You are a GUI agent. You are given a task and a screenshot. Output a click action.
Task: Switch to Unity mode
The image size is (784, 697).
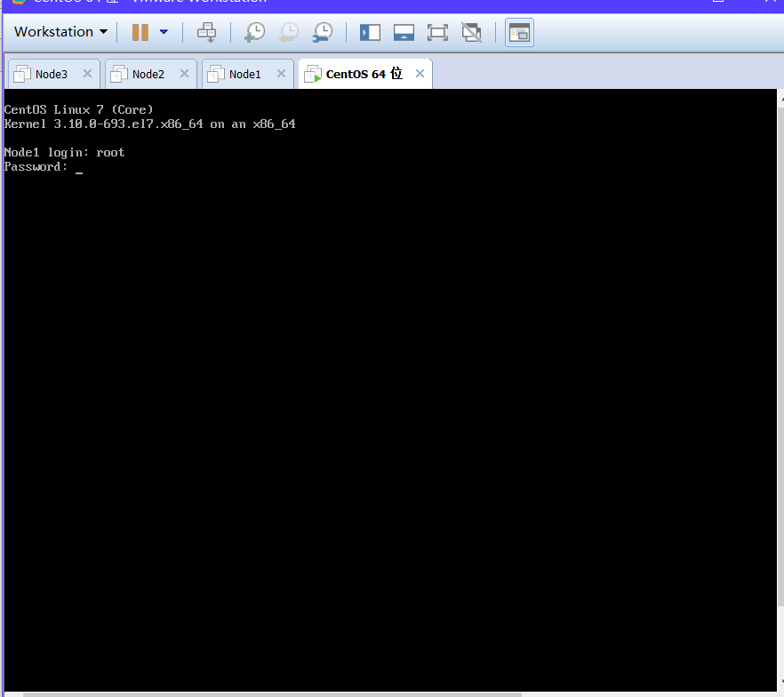[x=471, y=33]
